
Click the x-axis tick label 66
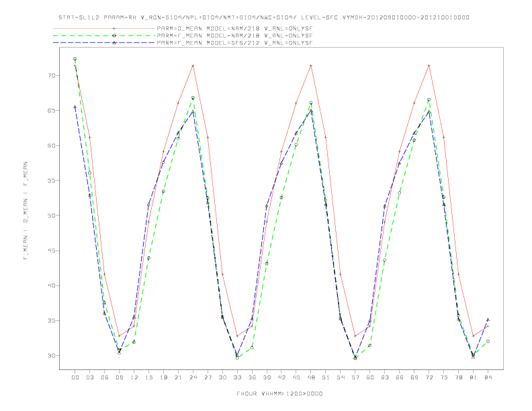(x=400, y=377)
